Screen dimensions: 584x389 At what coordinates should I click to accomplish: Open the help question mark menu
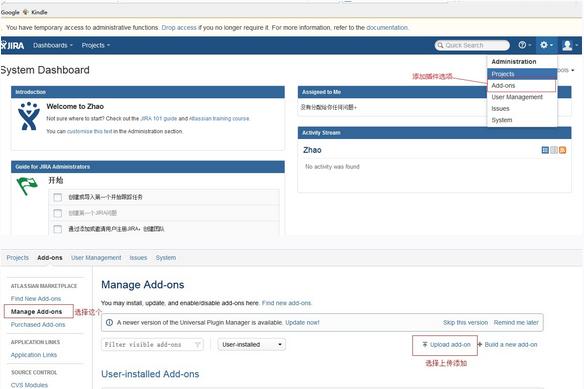(524, 45)
